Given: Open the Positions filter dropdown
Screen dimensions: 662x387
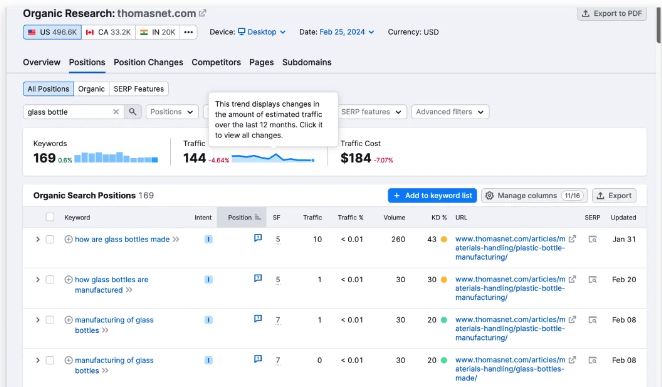Looking at the screenshot, I should click(172, 112).
